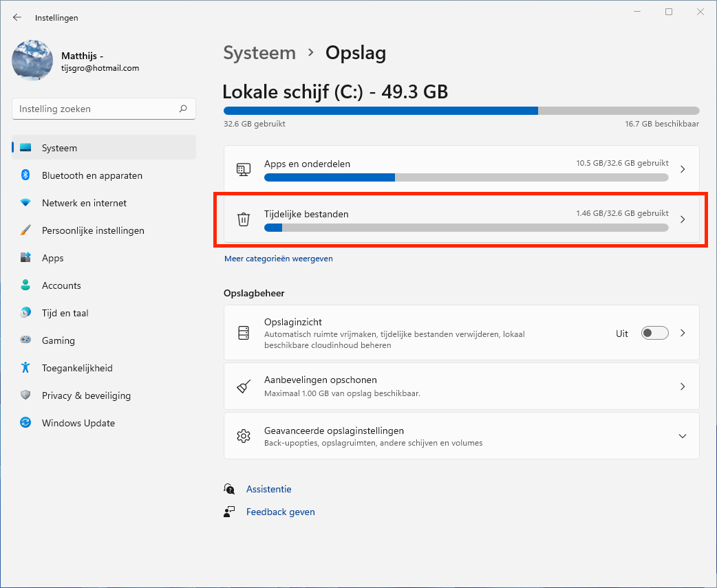Viewport: 717px width, 588px height.
Task: Open Opslaginzicht details with its chevron
Action: 683,333
